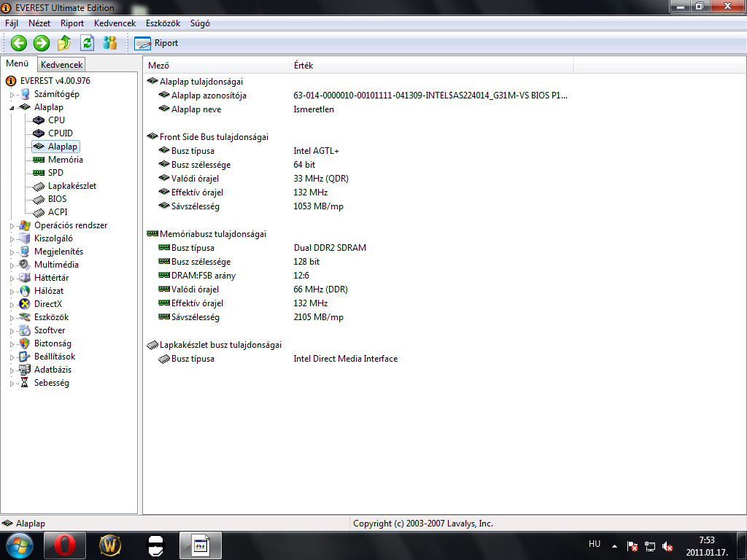
Task: Open the Nézet menu
Action: 39,23
